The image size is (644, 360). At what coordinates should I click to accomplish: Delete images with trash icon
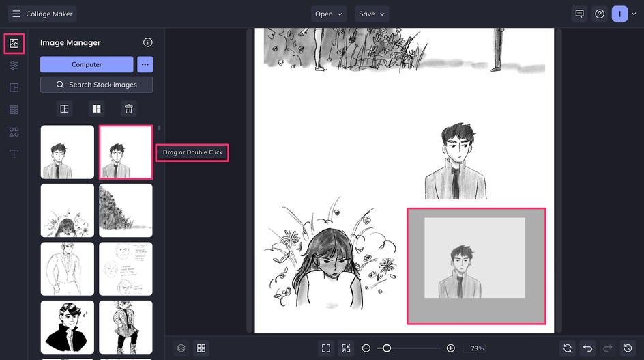[x=128, y=109]
